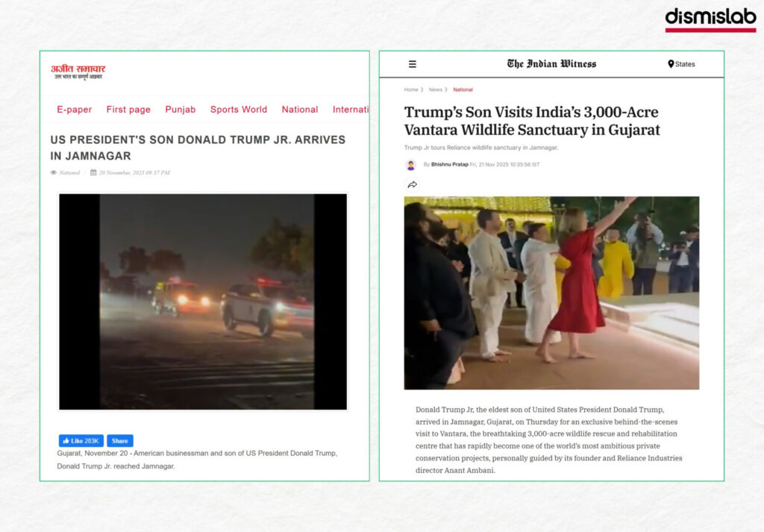The width and height of the screenshot is (764, 532).
Task: Click The Indian Witness masthead logo
Action: (551, 64)
